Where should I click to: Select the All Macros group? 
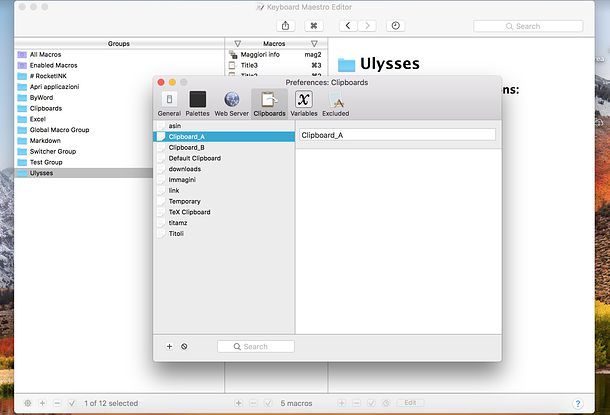click(x=119, y=54)
